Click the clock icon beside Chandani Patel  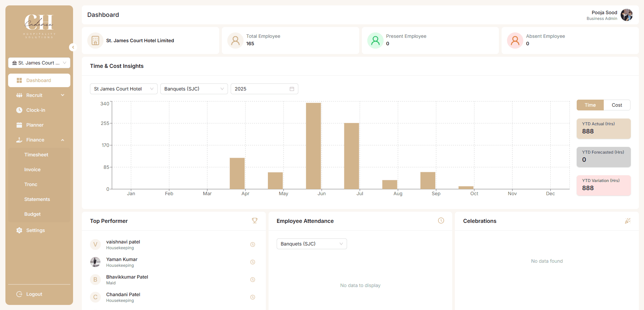253,297
